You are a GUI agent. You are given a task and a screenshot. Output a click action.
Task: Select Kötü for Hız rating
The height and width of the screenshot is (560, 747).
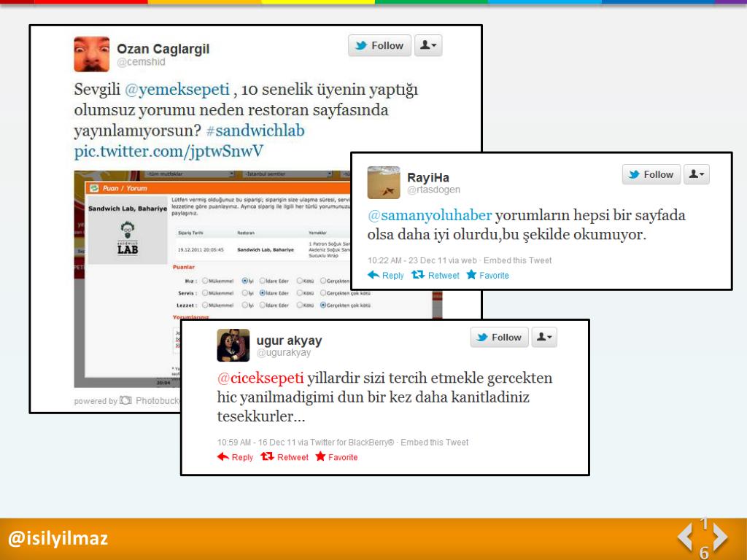pos(300,281)
